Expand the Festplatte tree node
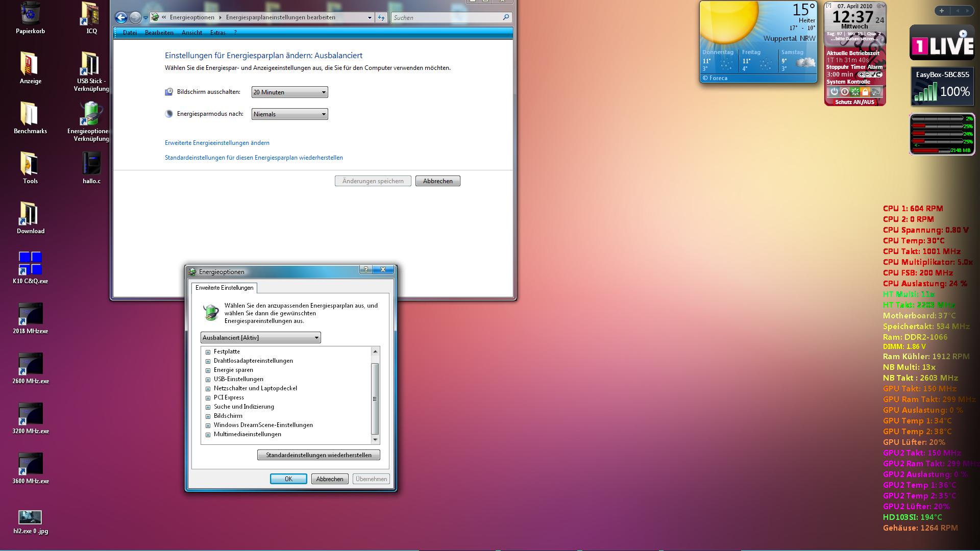 click(x=208, y=352)
